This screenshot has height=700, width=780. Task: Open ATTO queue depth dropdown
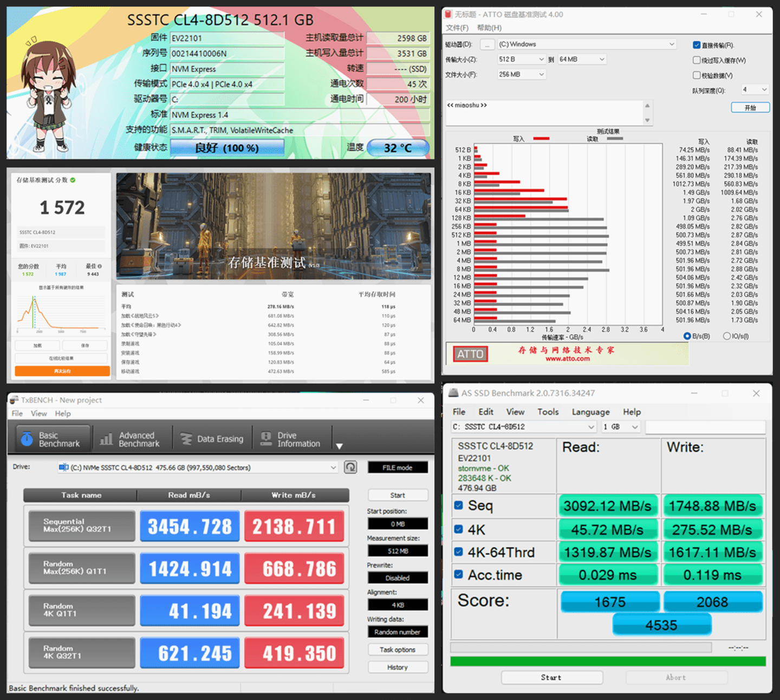click(x=755, y=89)
